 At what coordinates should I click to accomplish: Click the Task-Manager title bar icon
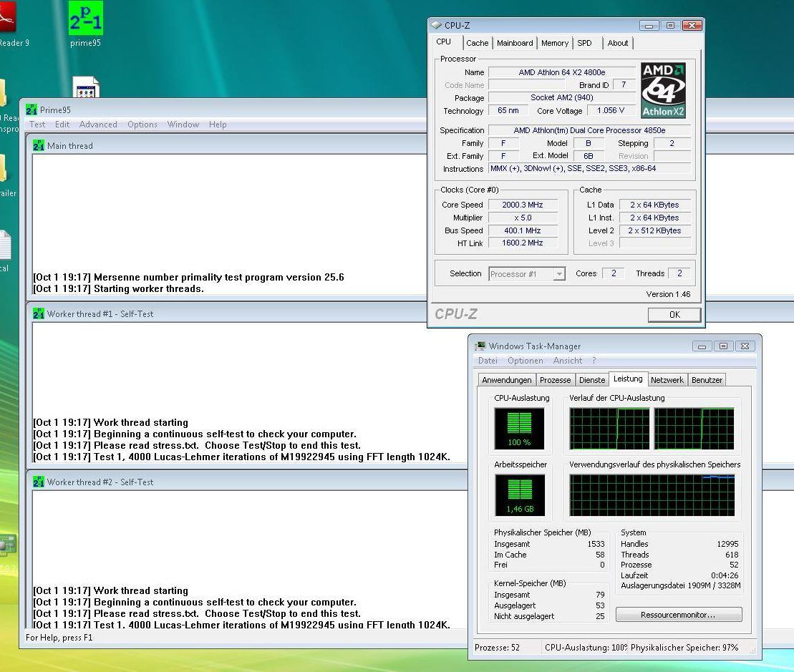(x=480, y=346)
